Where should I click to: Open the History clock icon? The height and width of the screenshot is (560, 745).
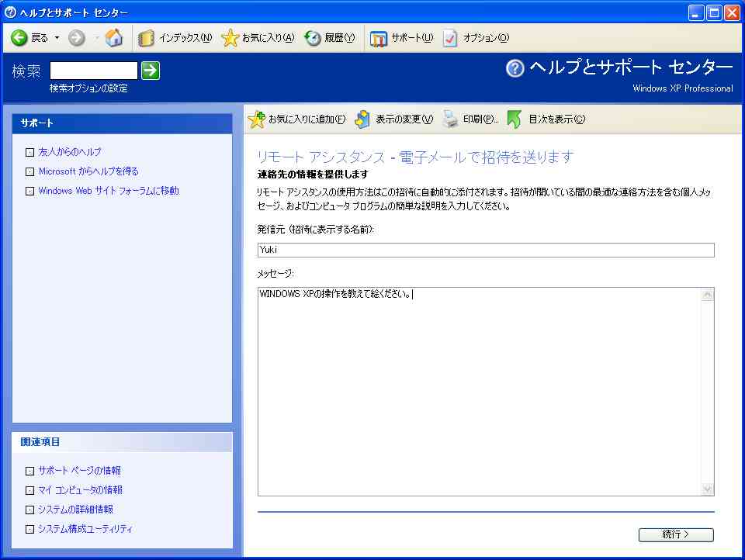[313, 38]
